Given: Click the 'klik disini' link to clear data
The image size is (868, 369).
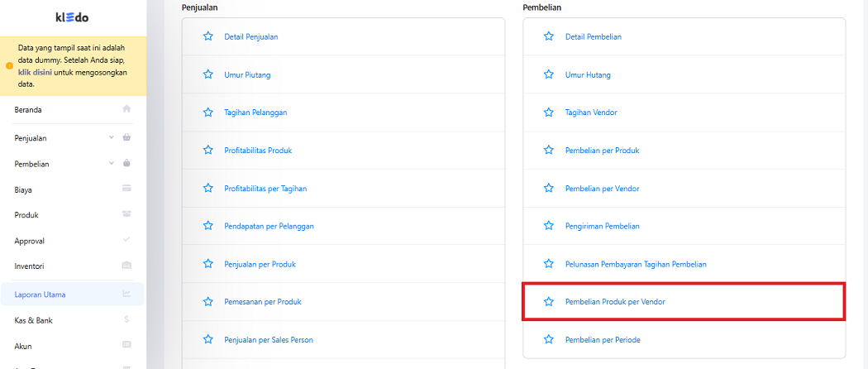Looking at the screenshot, I should pyautogui.click(x=35, y=72).
